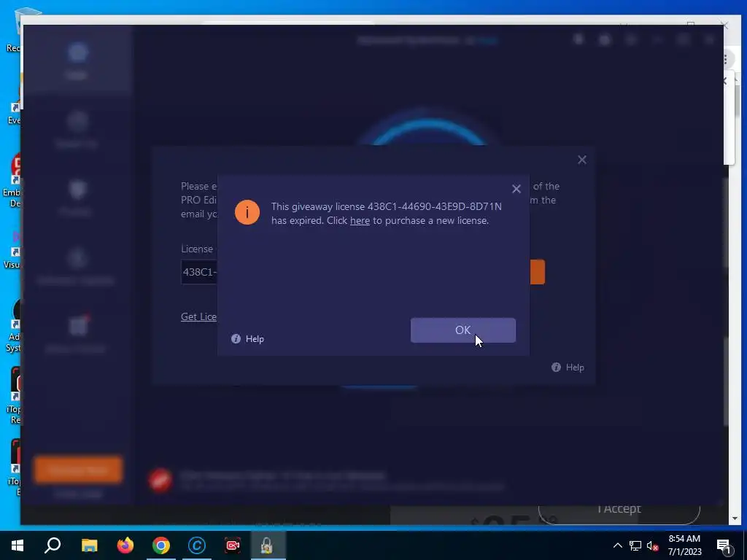This screenshot has height=560, width=747.
Task: Open the Windows Start menu
Action: 18,545
